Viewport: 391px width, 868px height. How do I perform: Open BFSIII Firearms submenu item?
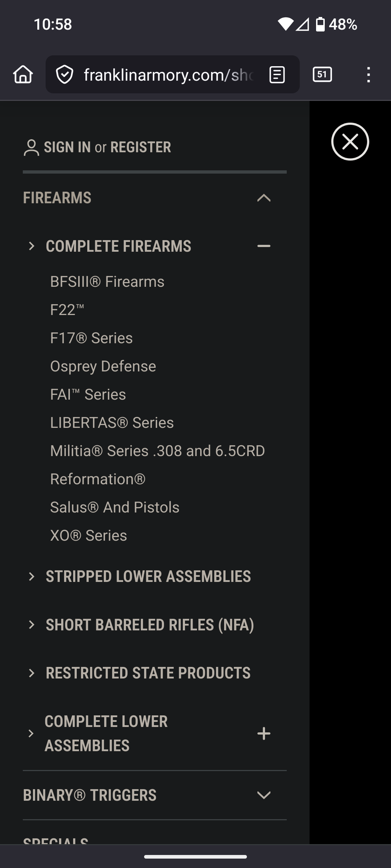[107, 281]
